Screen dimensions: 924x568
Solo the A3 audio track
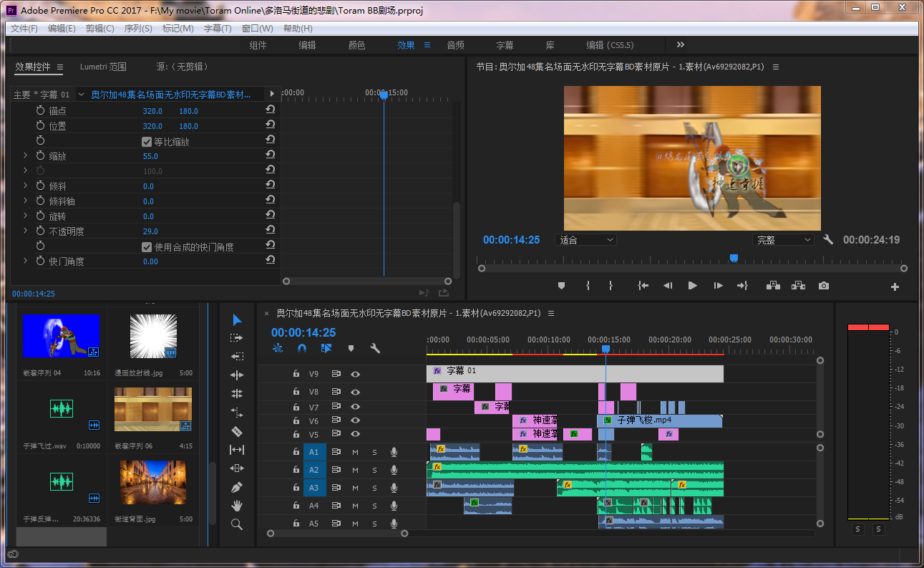(374, 488)
